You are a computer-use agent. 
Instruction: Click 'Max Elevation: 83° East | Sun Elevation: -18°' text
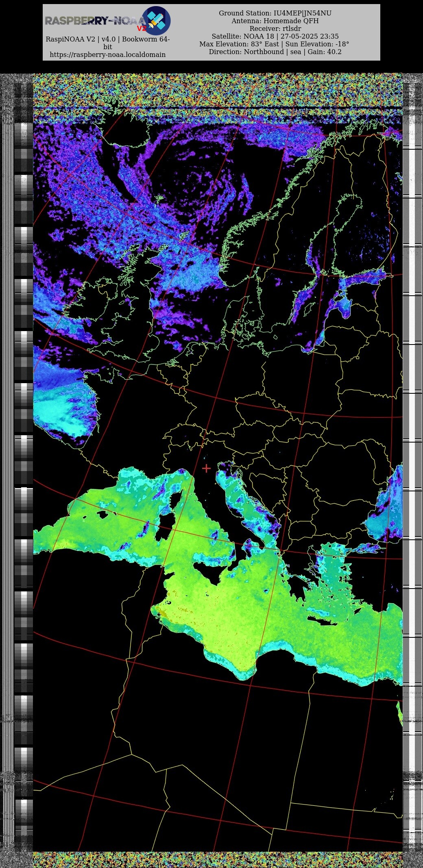point(275,44)
